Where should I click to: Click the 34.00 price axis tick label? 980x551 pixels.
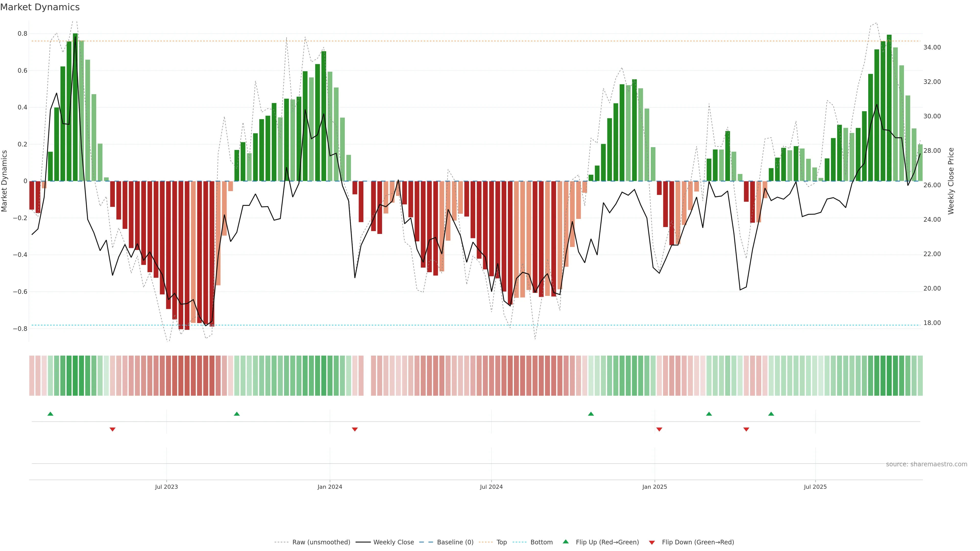(x=932, y=47)
